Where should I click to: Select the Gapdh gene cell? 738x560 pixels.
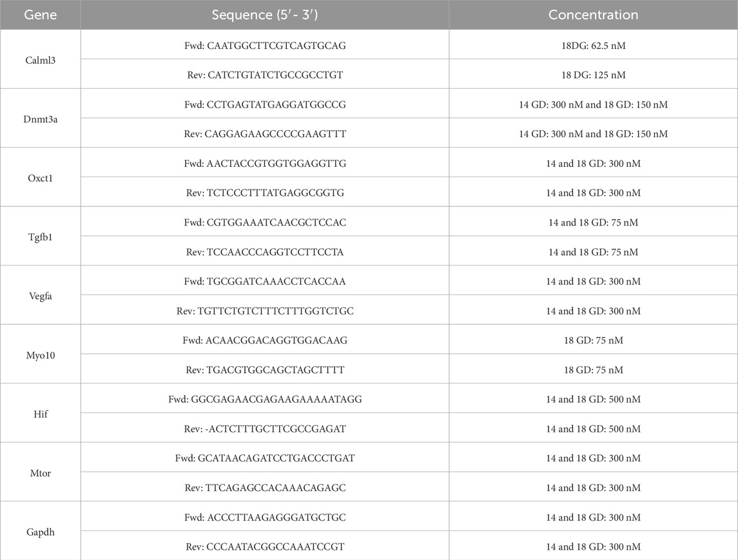(40, 532)
